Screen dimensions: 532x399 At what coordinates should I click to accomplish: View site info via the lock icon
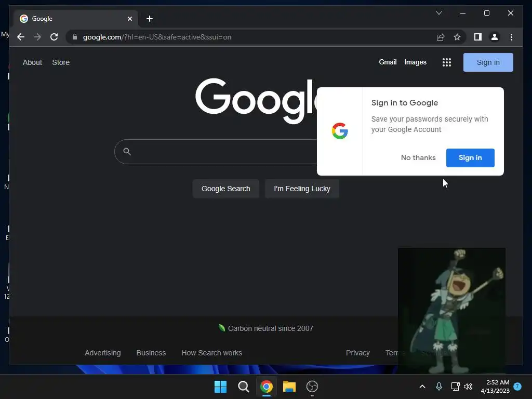coord(75,37)
